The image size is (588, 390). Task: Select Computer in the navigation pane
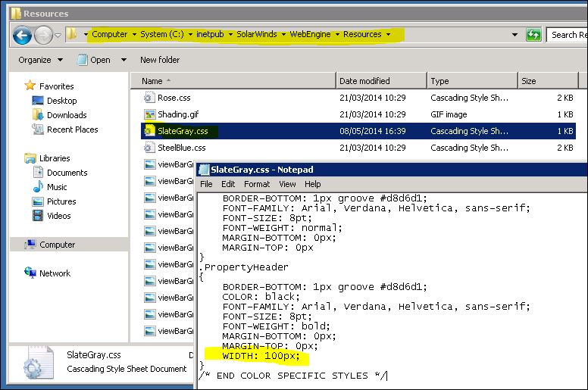tap(58, 245)
